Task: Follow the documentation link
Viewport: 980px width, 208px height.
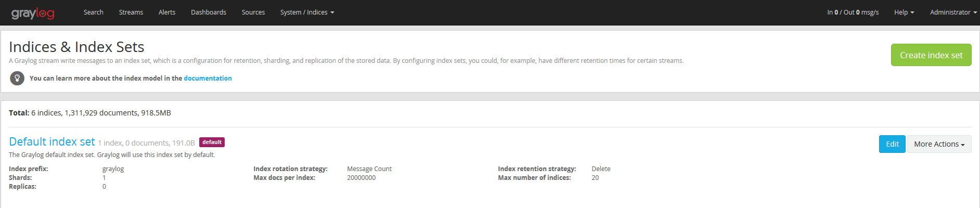Action: (208, 78)
